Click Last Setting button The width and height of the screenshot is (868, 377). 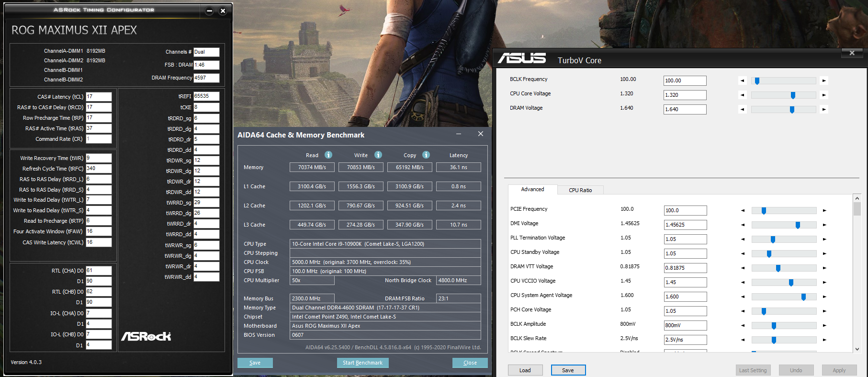click(x=753, y=370)
